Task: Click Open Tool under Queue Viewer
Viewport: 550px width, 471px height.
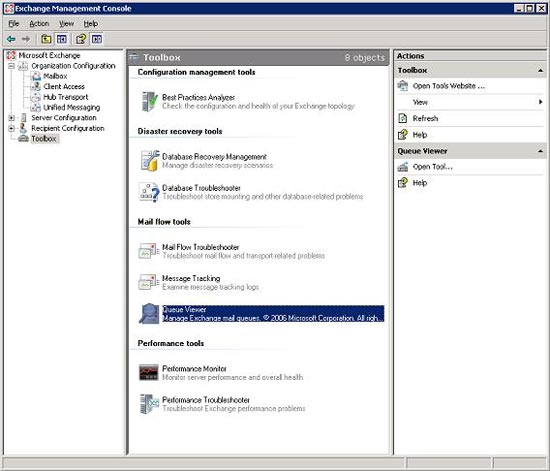Action: [x=433, y=167]
